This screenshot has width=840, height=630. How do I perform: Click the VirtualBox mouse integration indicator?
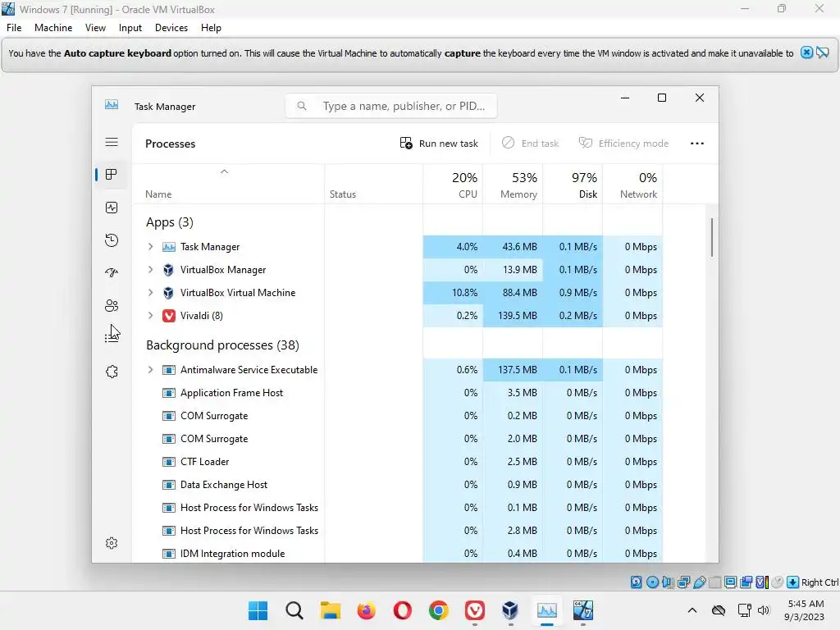click(x=778, y=582)
